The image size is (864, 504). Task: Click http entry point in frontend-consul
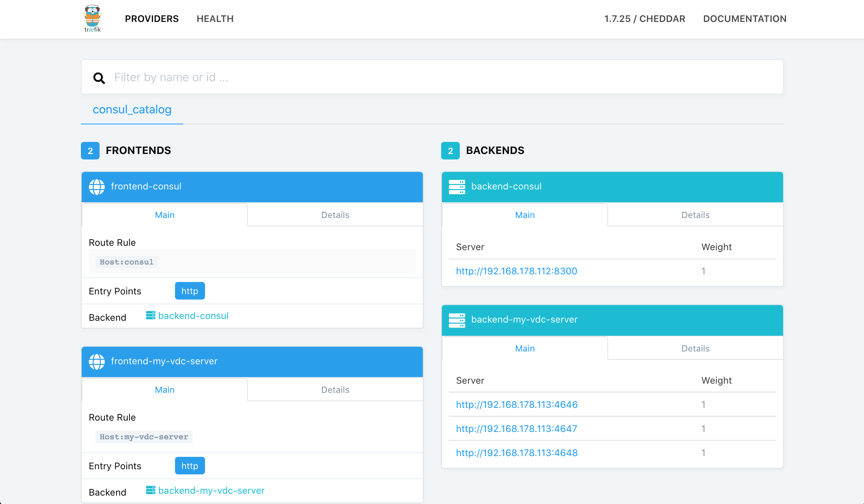[x=190, y=291]
